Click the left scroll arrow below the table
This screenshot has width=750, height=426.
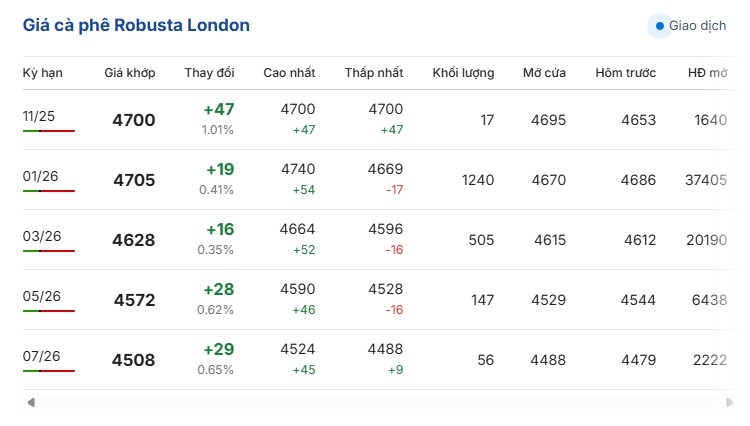pos(31,402)
